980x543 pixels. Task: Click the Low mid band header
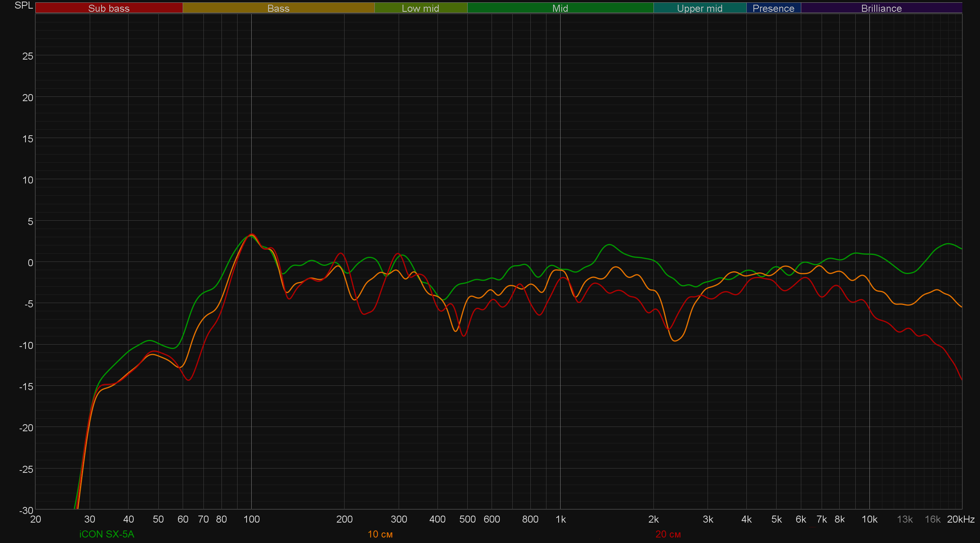[x=420, y=8]
